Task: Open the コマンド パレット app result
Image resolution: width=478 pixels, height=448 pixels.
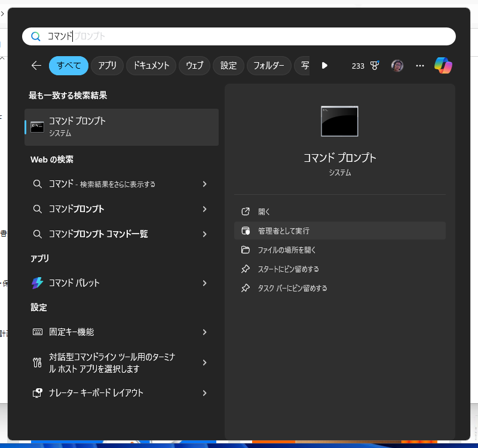Action: coord(122,283)
